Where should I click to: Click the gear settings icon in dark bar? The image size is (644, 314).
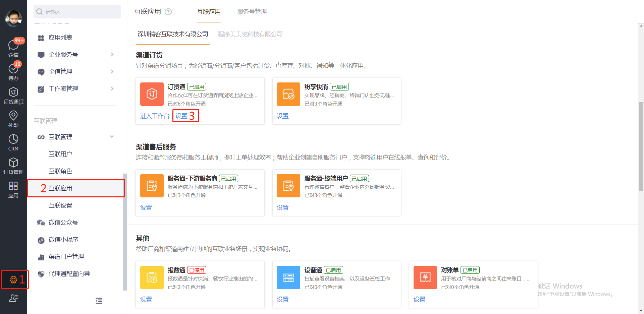(x=13, y=279)
